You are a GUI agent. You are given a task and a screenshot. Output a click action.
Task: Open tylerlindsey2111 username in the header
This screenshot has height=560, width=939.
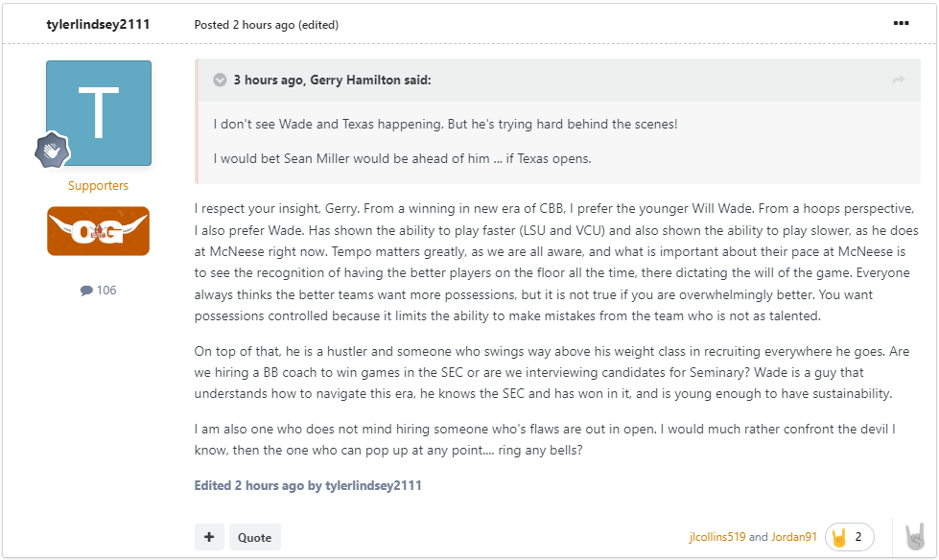point(98,25)
